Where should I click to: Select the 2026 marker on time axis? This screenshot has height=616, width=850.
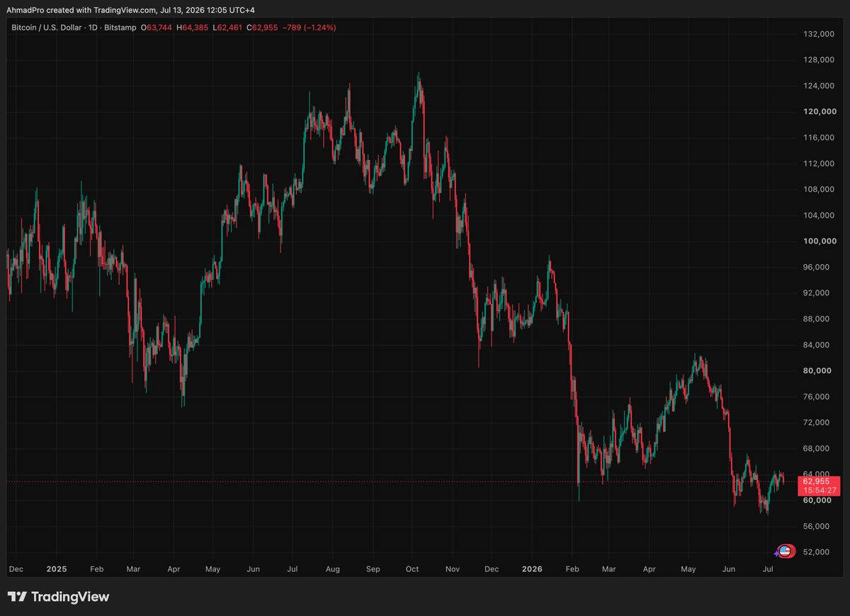531,569
